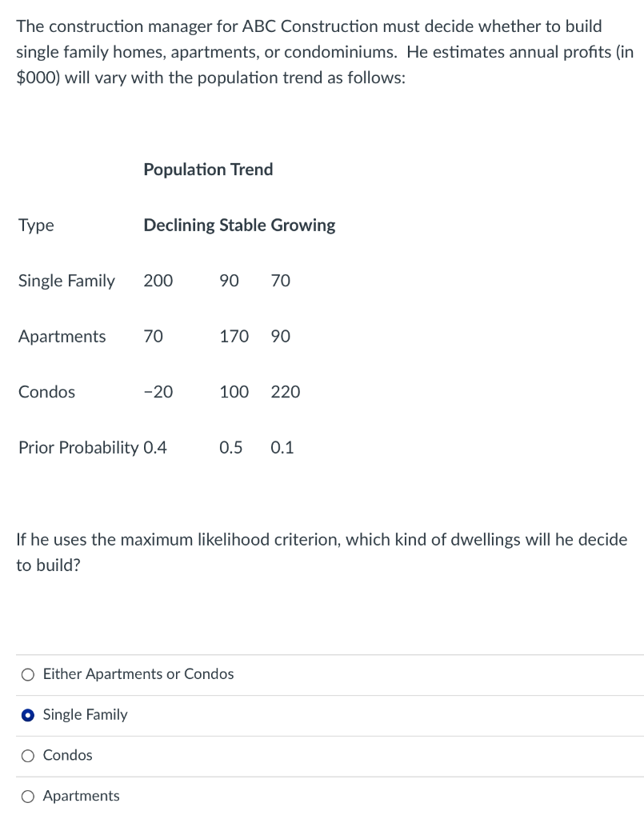Viewport: 644px width, 819px height.
Task: Click the "Population Trend" table heading
Action: pyautogui.click(x=208, y=170)
